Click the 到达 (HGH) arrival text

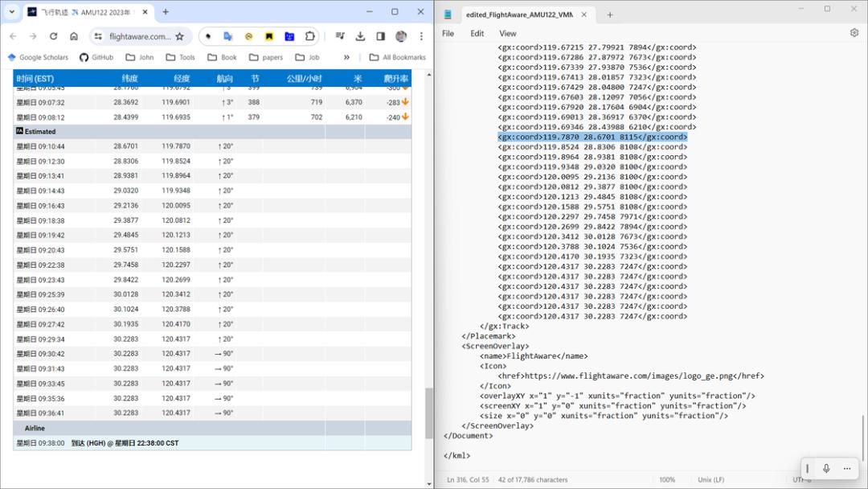pyautogui.click(x=125, y=443)
